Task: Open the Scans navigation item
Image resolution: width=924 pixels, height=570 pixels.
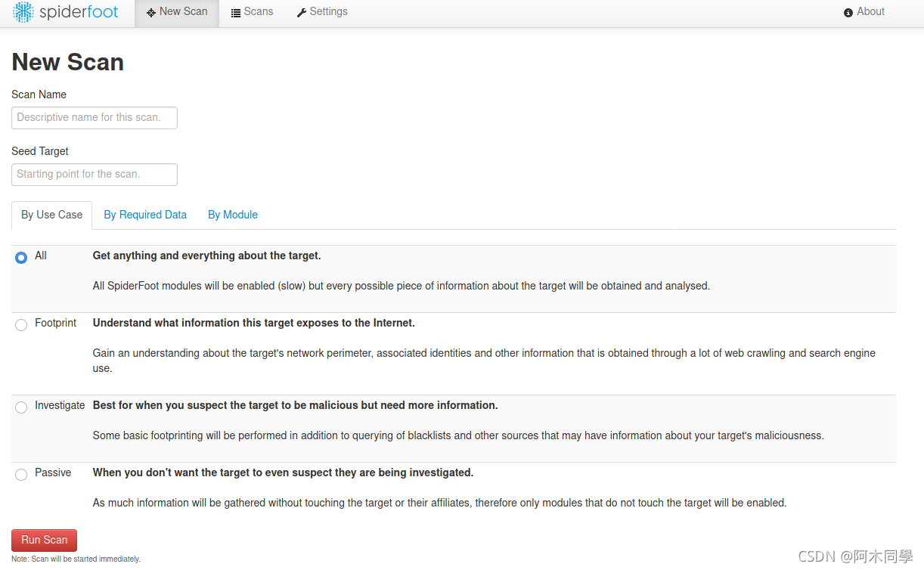Action: point(253,12)
